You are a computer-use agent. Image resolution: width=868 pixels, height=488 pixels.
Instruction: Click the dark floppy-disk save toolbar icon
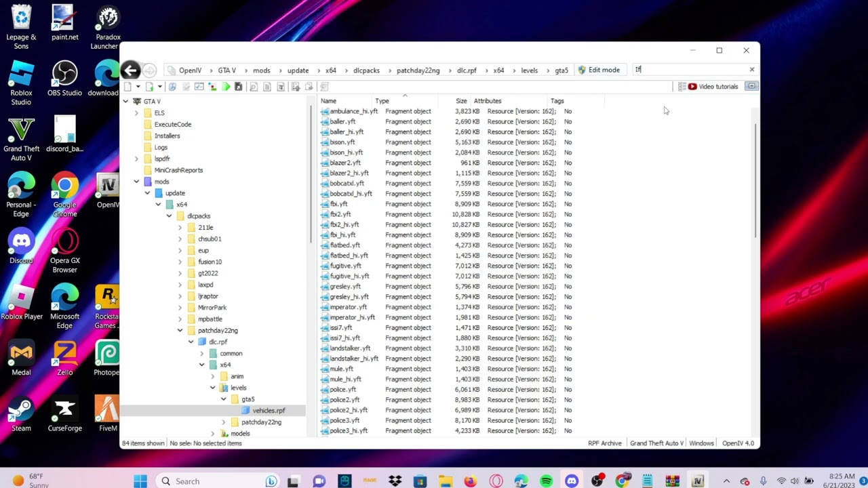(x=239, y=87)
